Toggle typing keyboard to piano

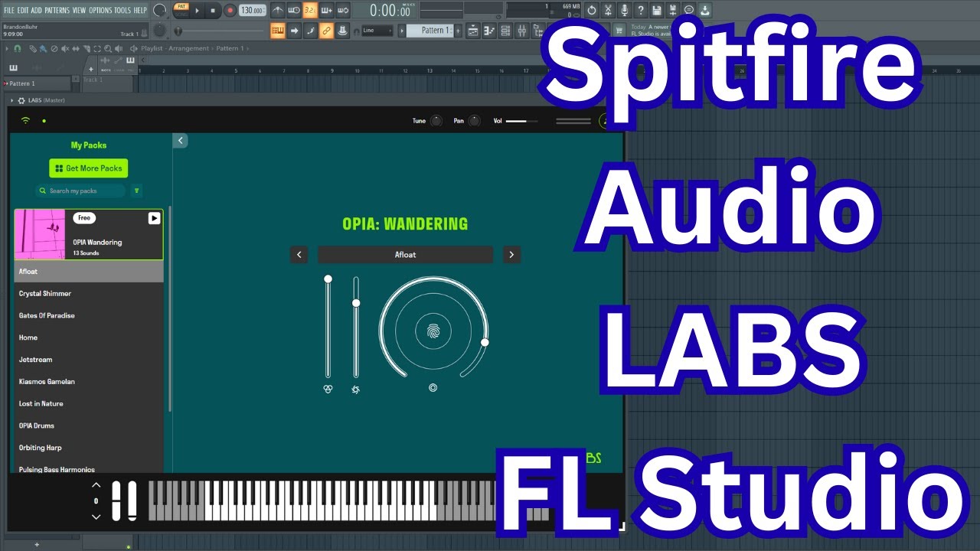[x=277, y=31]
